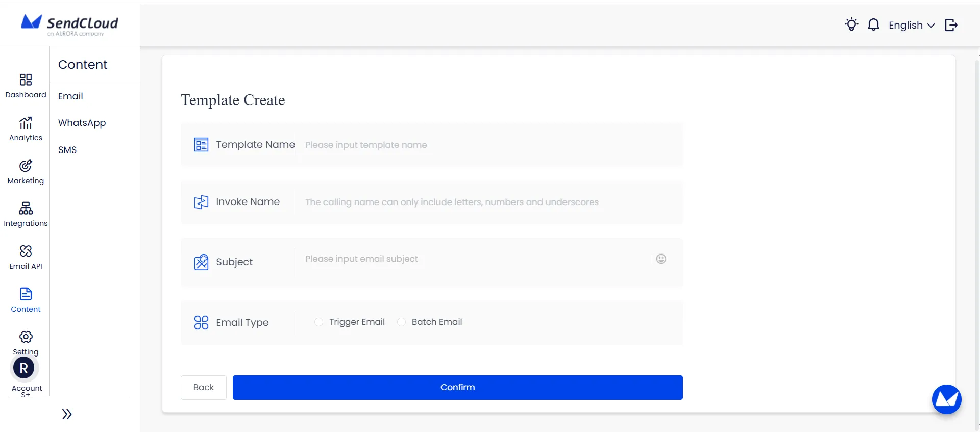980x432 pixels.
Task: Select the Trigger Email radio option
Action: pos(319,322)
